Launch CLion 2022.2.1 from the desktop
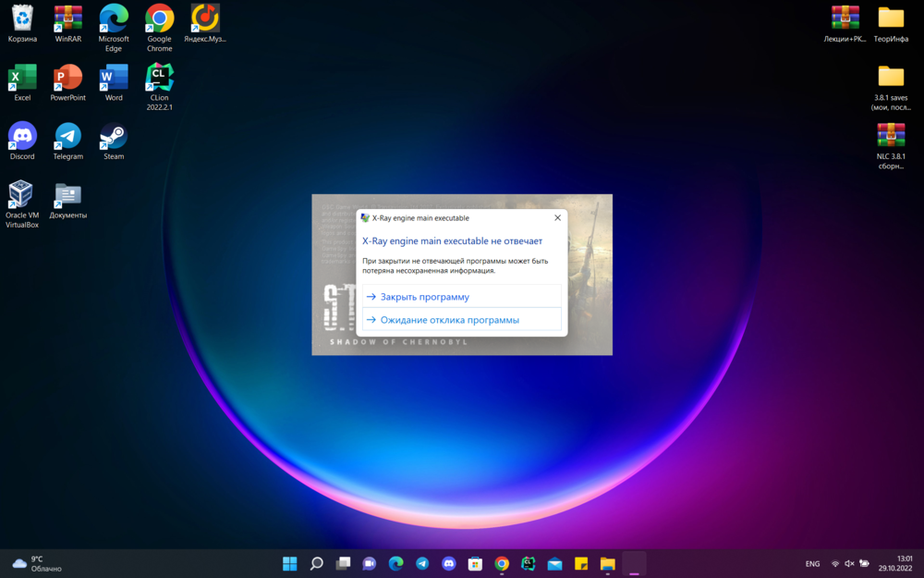The height and width of the screenshot is (578, 924). 158,79
